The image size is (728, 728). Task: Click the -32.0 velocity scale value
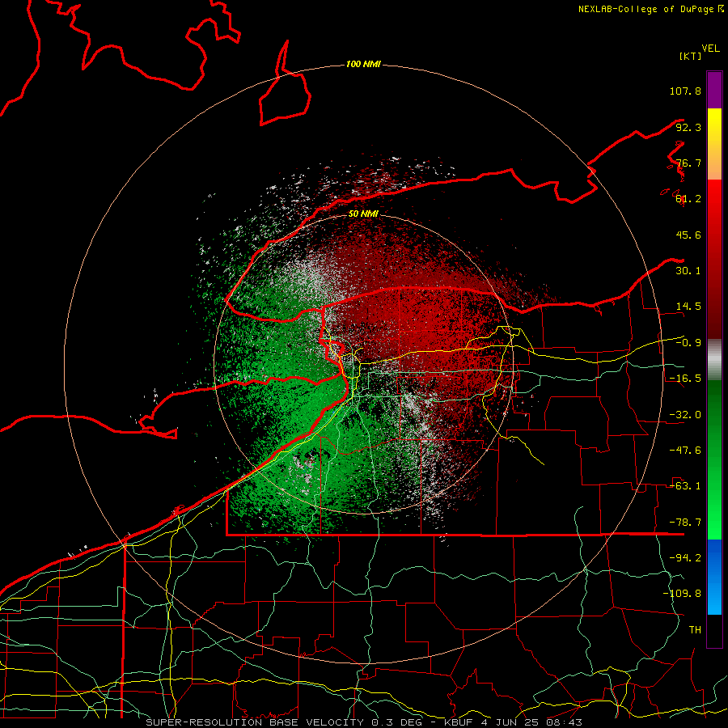(685, 415)
